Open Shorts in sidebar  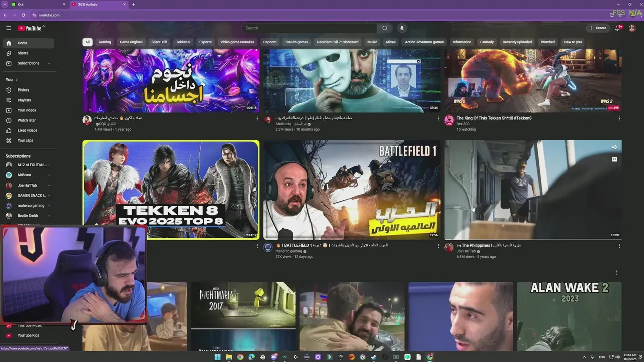[x=28, y=53]
